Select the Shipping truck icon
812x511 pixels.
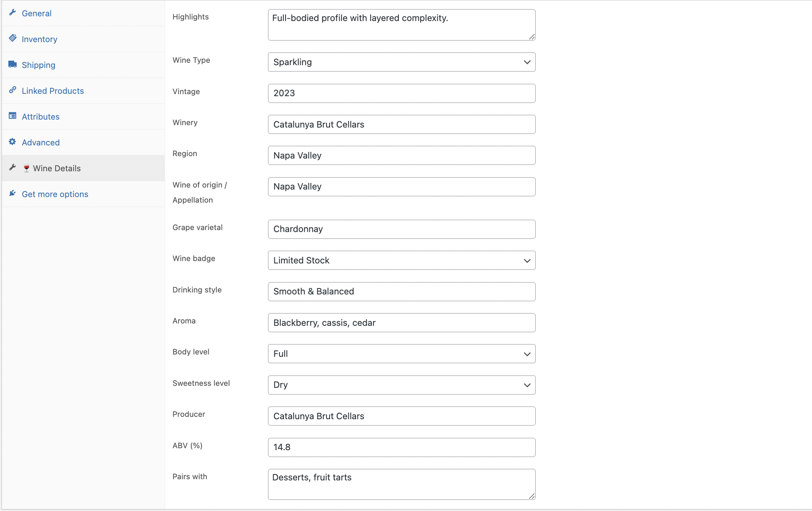pos(12,64)
